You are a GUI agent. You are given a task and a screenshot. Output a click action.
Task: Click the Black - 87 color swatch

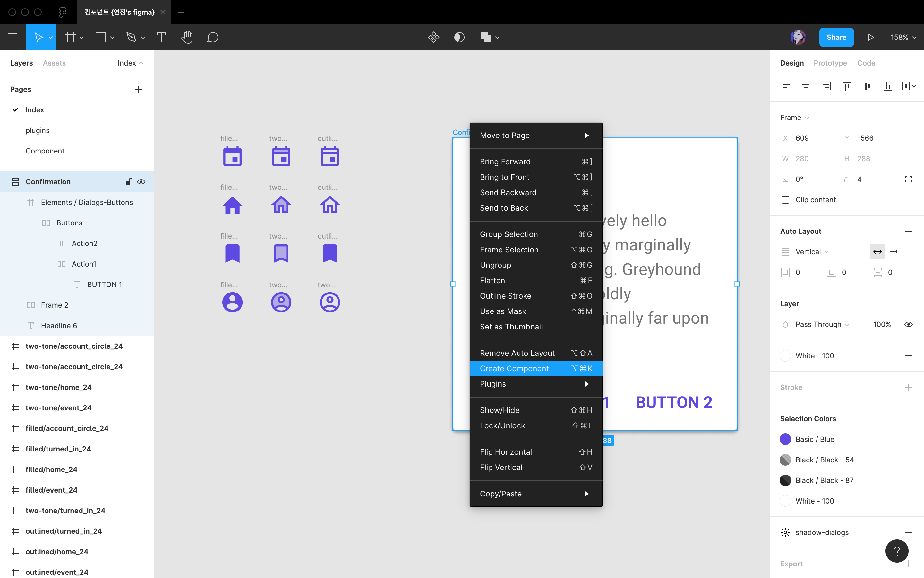pyautogui.click(x=785, y=480)
